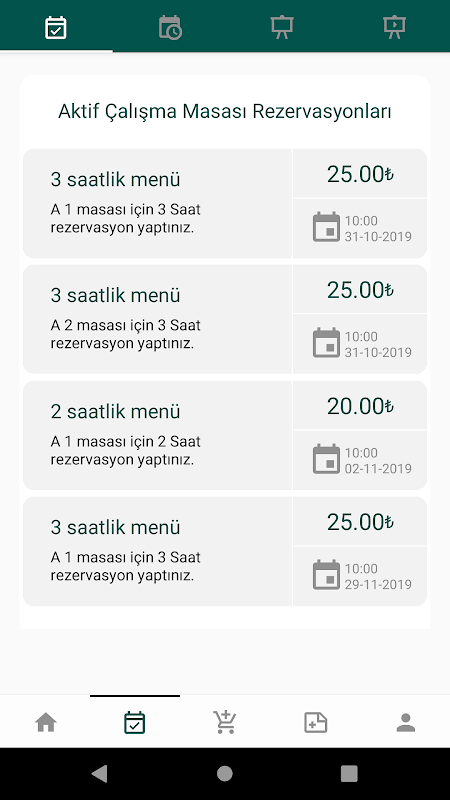Screen dimensions: 450x800
Task: Tap the Android home circle button
Action: tap(224, 773)
